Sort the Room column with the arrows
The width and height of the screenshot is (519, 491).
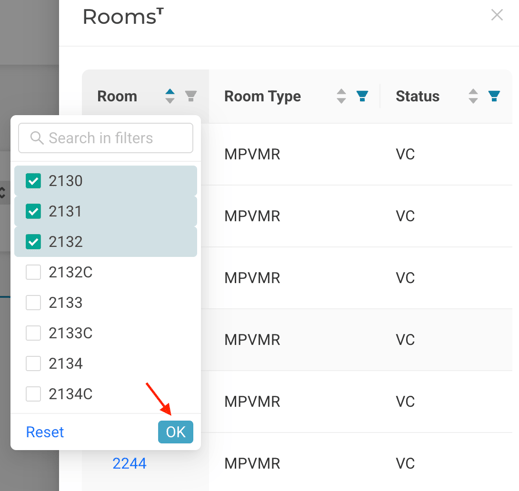[170, 96]
